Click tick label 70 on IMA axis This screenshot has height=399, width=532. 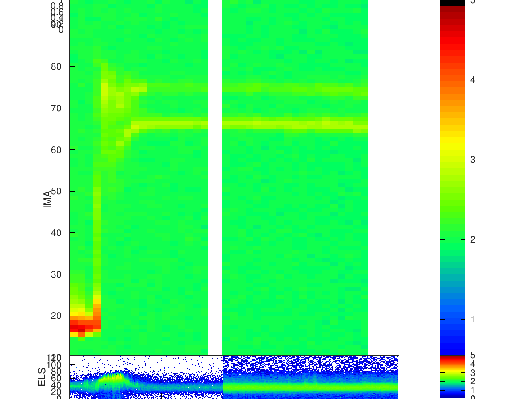click(x=56, y=108)
